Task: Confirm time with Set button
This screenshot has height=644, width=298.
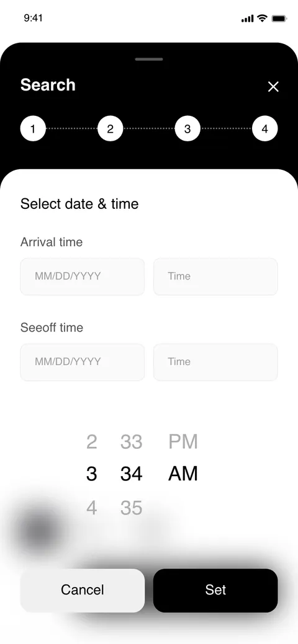Action: click(215, 590)
